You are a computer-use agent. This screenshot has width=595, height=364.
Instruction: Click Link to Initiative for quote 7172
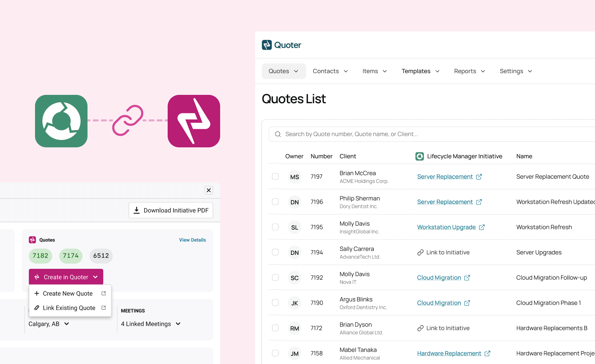point(443,328)
